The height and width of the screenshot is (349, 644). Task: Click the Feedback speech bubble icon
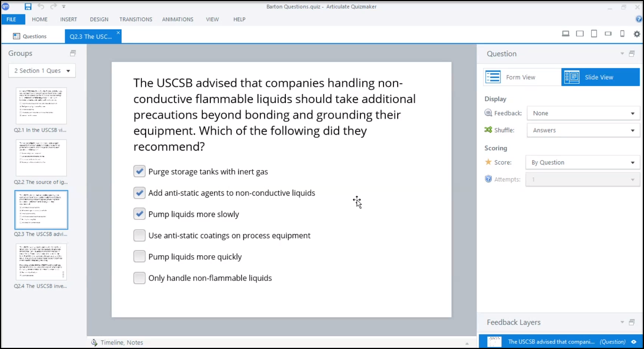488,113
